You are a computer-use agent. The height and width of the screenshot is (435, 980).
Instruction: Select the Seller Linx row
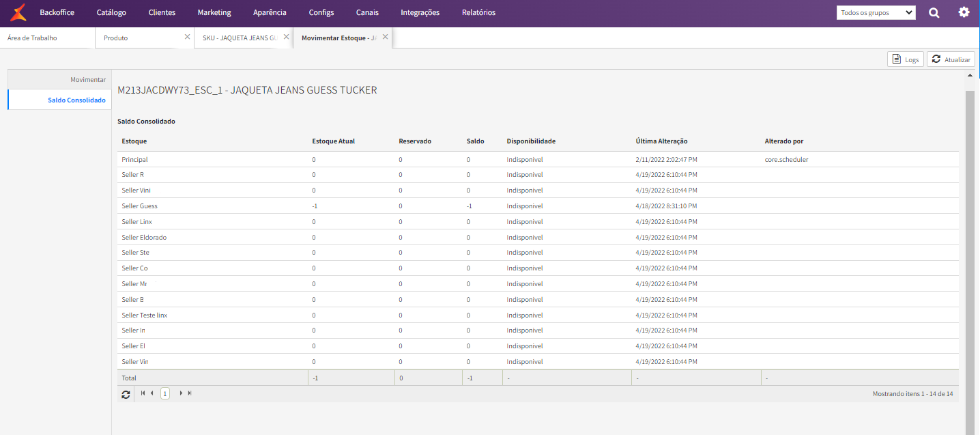[x=538, y=221]
